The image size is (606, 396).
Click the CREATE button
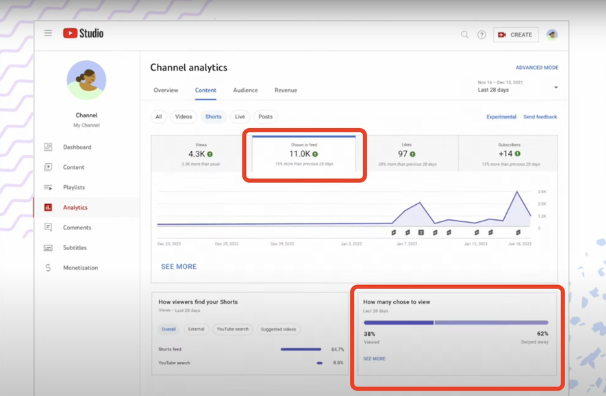point(516,35)
